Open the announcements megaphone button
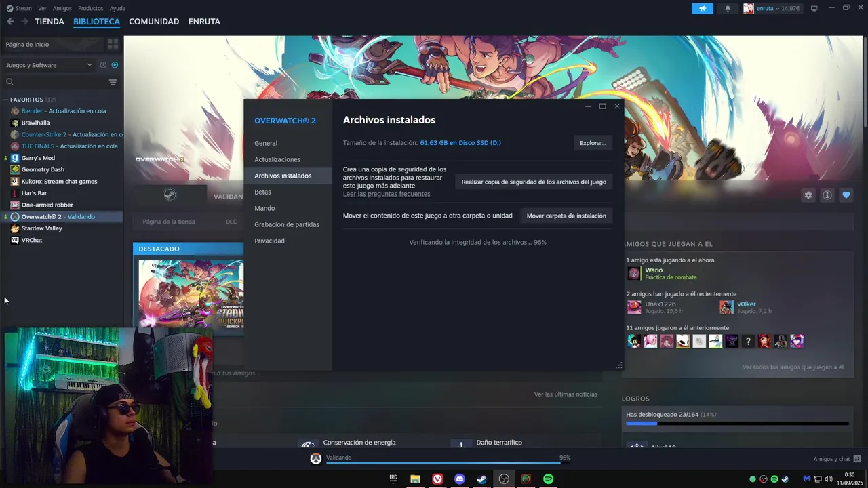 point(702,8)
